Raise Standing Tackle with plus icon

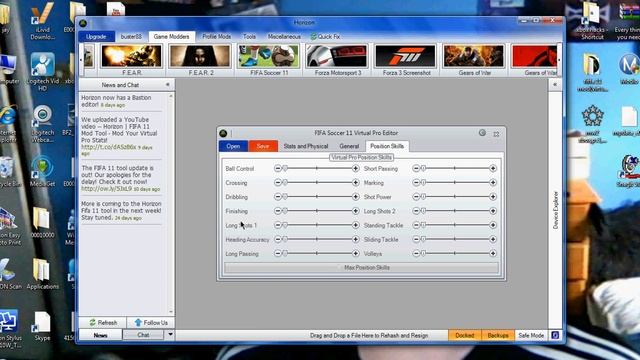[493, 225]
